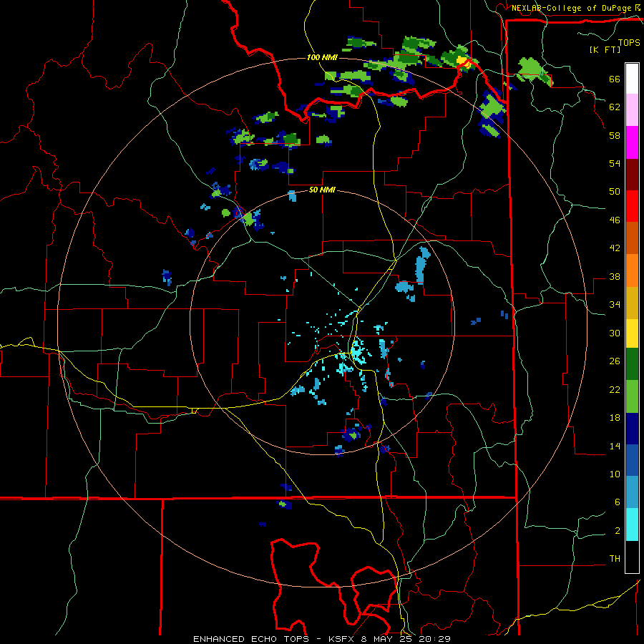
Task: Click the magenta legend swatch
Action: click(x=632, y=142)
